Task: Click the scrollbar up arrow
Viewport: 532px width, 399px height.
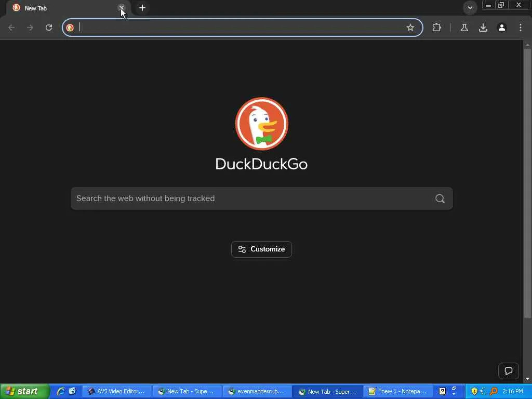Action: pyautogui.click(x=527, y=45)
